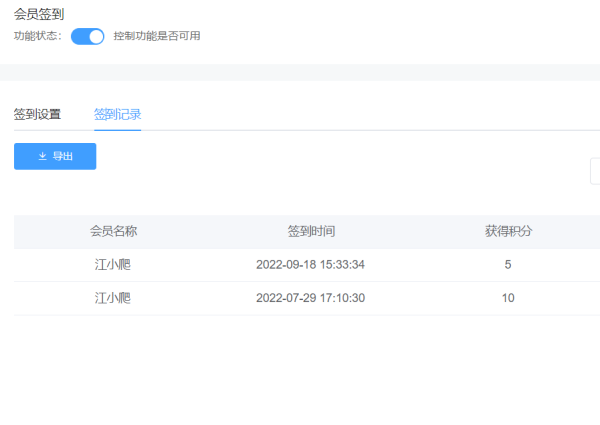600x425 pixels.
Task: Click the points value 10
Action: click(508, 298)
